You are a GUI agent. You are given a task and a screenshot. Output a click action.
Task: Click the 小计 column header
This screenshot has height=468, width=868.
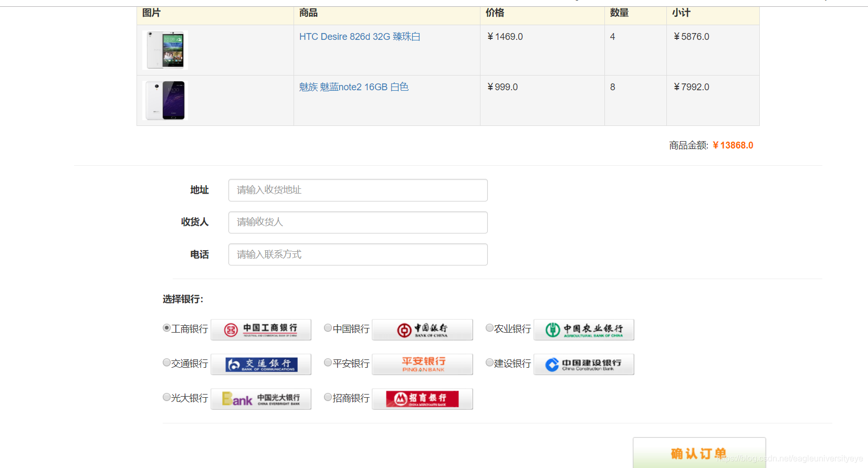click(681, 13)
